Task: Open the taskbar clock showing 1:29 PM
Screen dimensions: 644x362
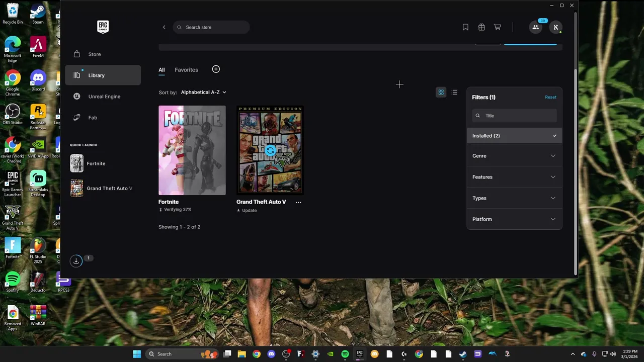Action: point(630,354)
